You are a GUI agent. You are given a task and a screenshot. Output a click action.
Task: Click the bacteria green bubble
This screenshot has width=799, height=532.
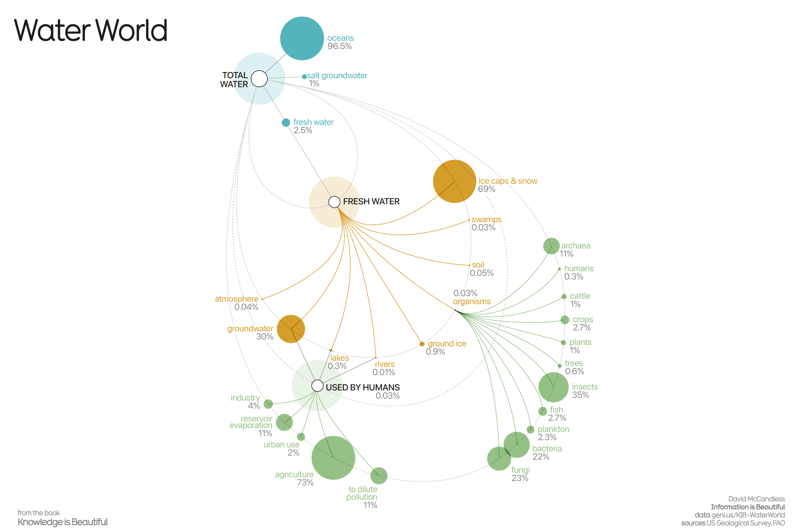[516, 444]
